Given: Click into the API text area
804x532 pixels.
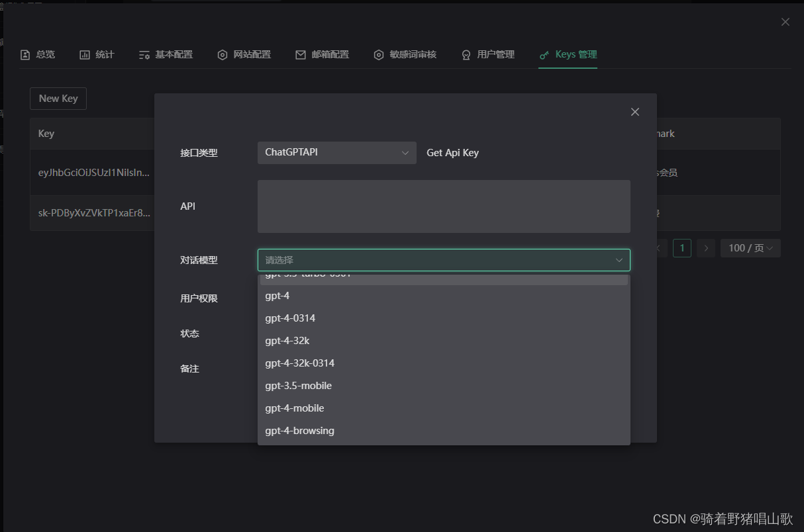Looking at the screenshot, I should 443,206.
